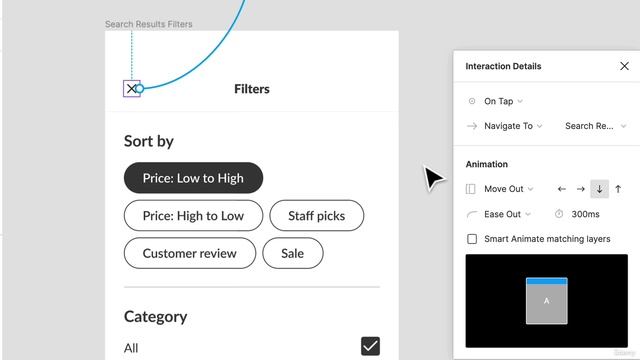Enable Smart Animate matching layers checkbox
The width and height of the screenshot is (640, 360).
[472, 239]
